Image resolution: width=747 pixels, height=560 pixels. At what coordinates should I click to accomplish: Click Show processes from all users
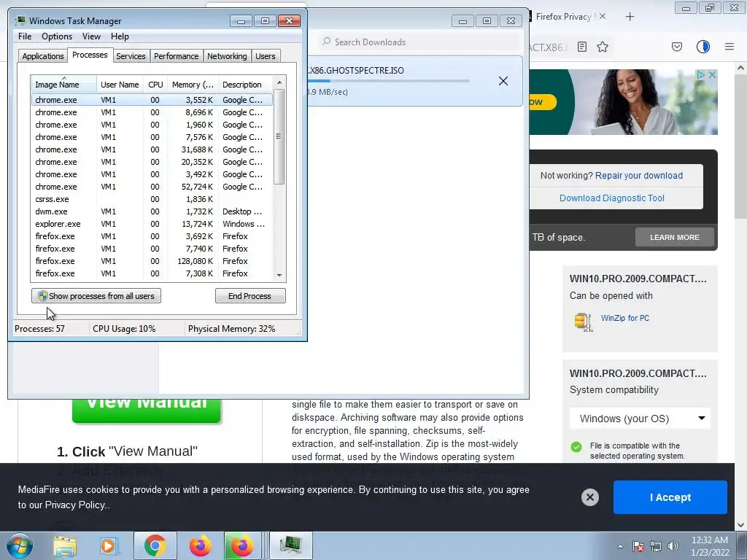(x=96, y=296)
